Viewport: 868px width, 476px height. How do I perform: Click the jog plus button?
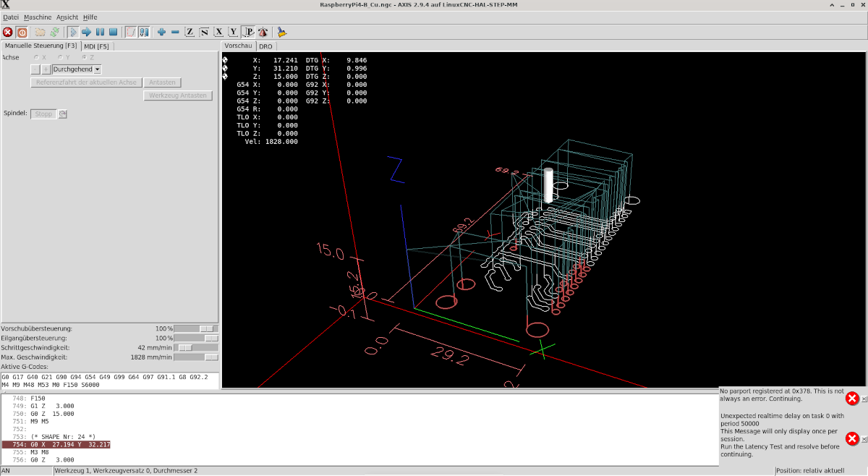click(46, 69)
